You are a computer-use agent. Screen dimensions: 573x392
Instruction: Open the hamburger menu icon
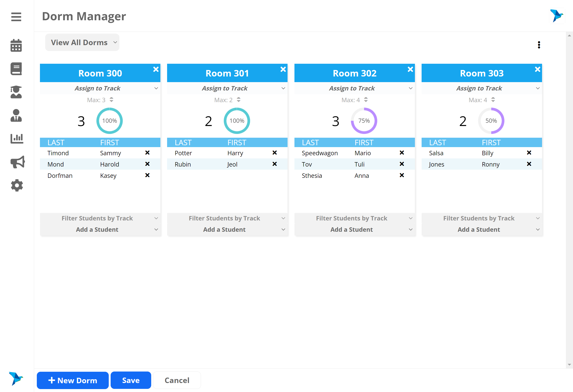[x=16, y=17]
